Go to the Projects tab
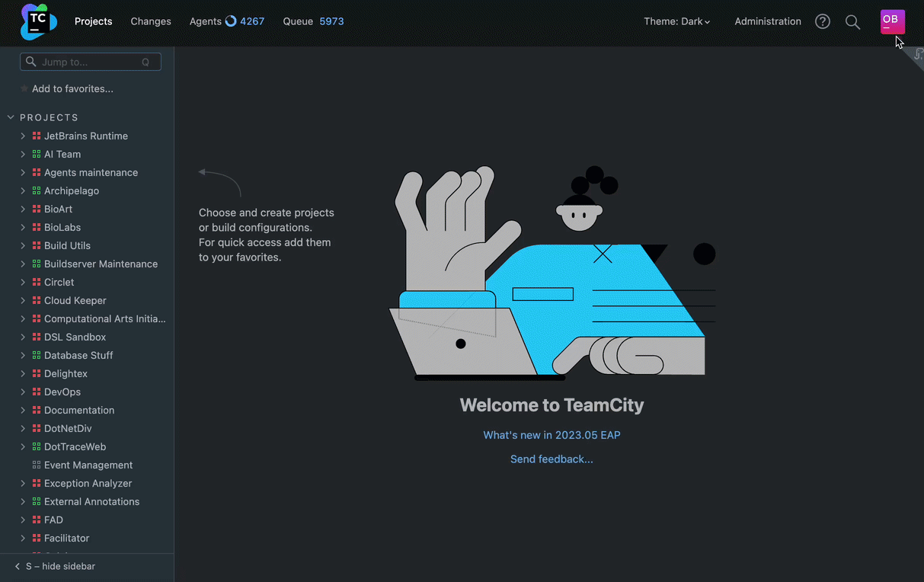 click(94, 21)
